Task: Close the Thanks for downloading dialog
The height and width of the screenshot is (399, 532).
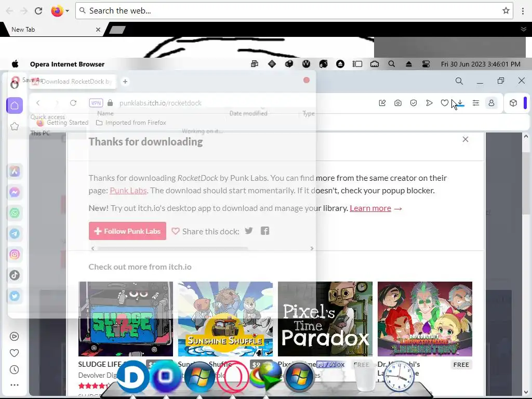Action: (465, 139)
